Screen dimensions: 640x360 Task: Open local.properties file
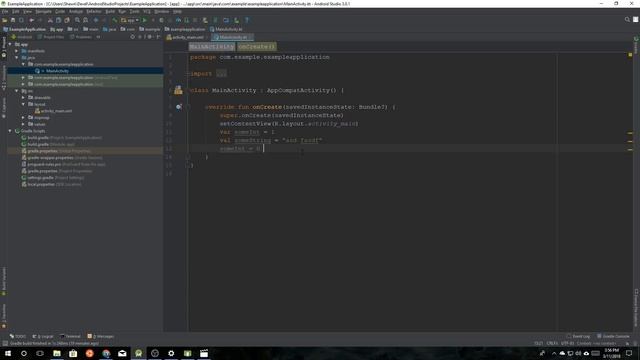[51, 184]
